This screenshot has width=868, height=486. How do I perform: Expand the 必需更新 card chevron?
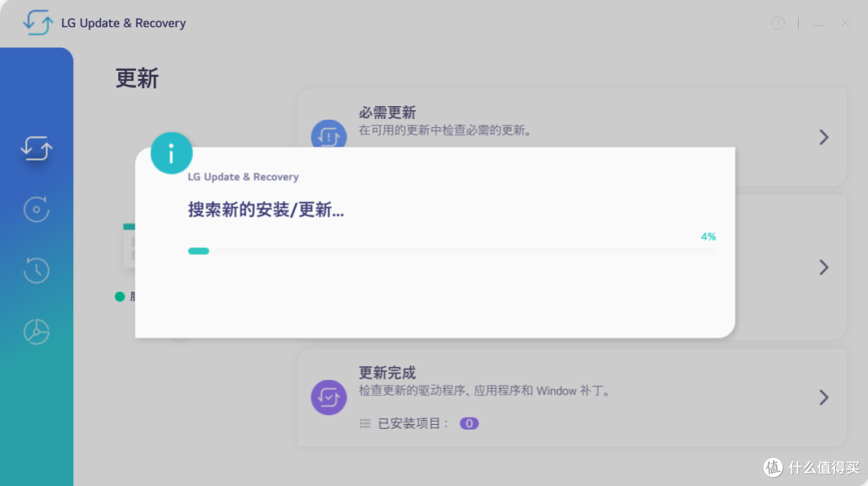pos(824,137)
